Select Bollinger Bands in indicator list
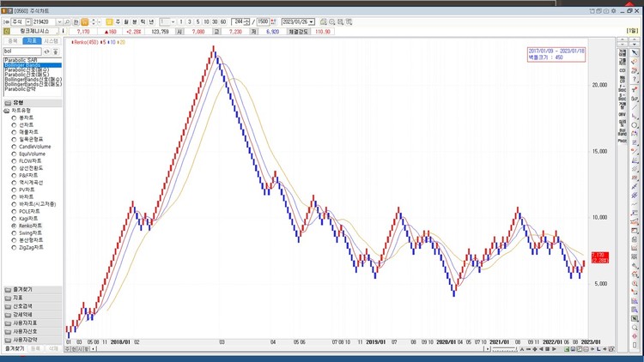Image resolution: width=644 pixels, height=362 pixels. point(32,65)
